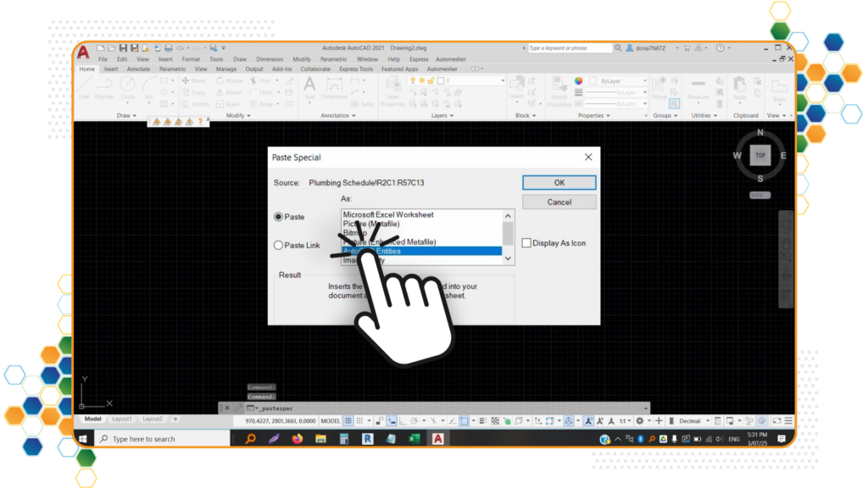Select the Line tool in the ribbon
The width and height of the screenshot is (868, 488).
click(x=84, y=87)
